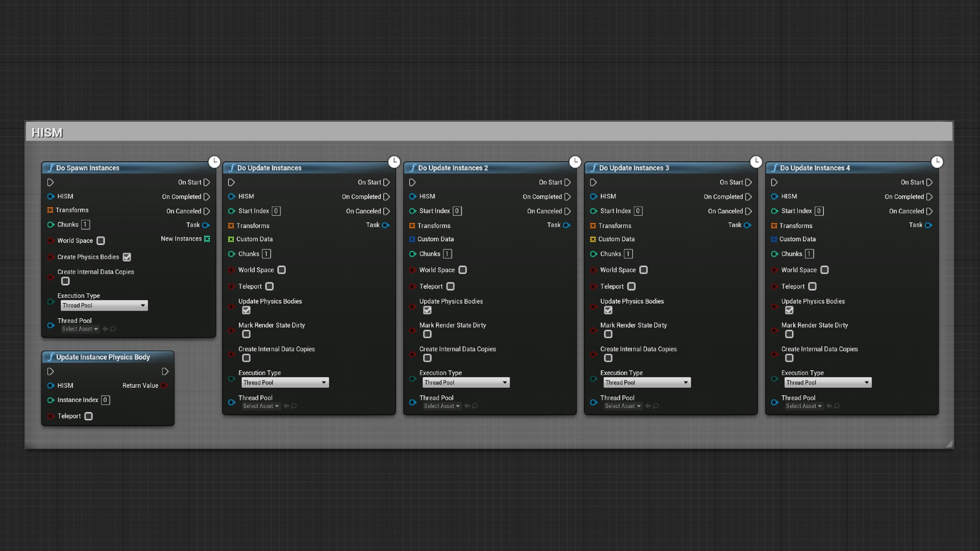This screenshot has height=551, width=980.
Task: Click the HISM input pin on Update Instance Physics Body
Action: [x=51, y=386]
